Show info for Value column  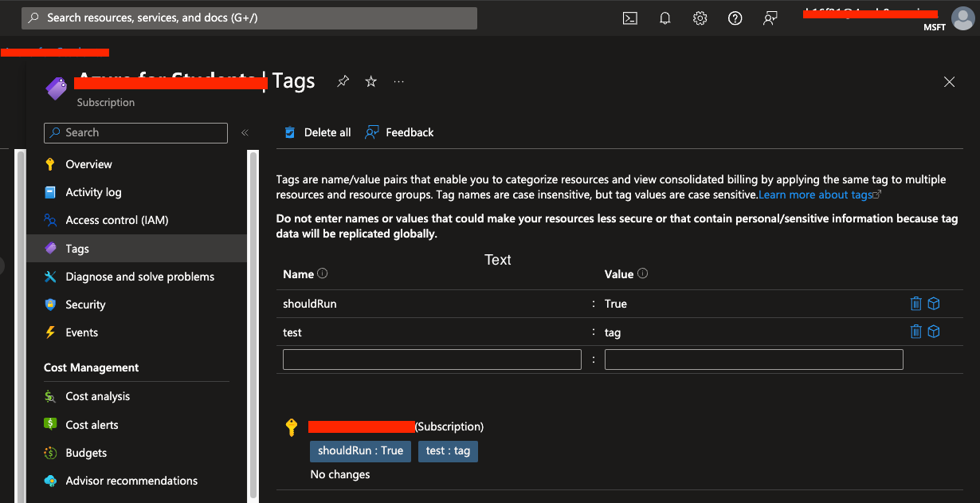point(643,273)
